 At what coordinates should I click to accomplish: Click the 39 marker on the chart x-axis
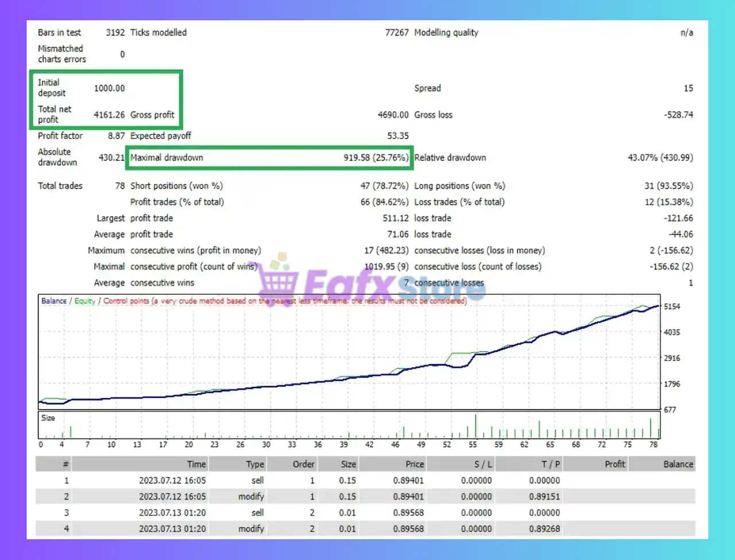coord(343,445)
